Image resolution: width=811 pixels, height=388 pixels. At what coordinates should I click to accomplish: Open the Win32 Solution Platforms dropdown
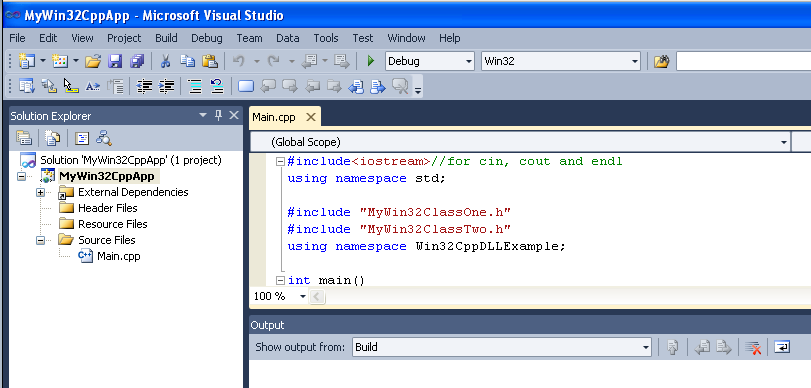[x=635, y=61]
